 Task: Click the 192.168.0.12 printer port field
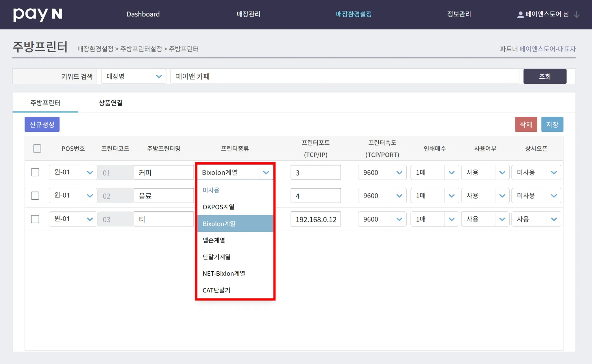point(316,219)
